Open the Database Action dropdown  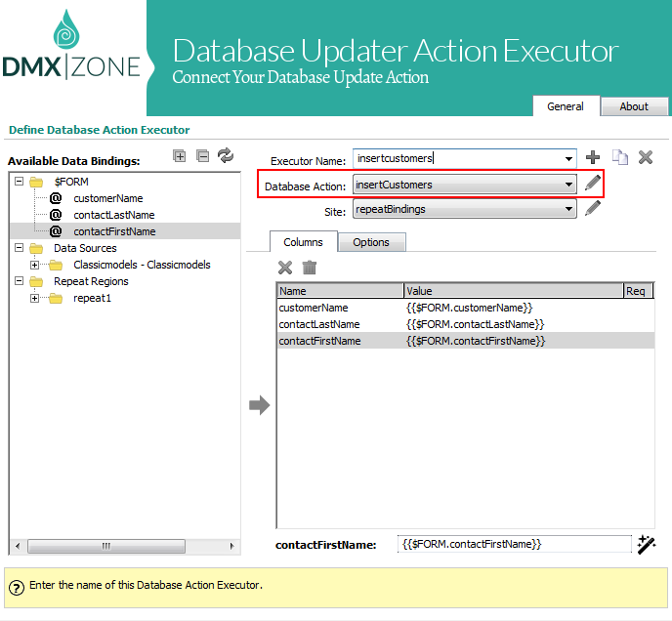click(x=465, y=185)
